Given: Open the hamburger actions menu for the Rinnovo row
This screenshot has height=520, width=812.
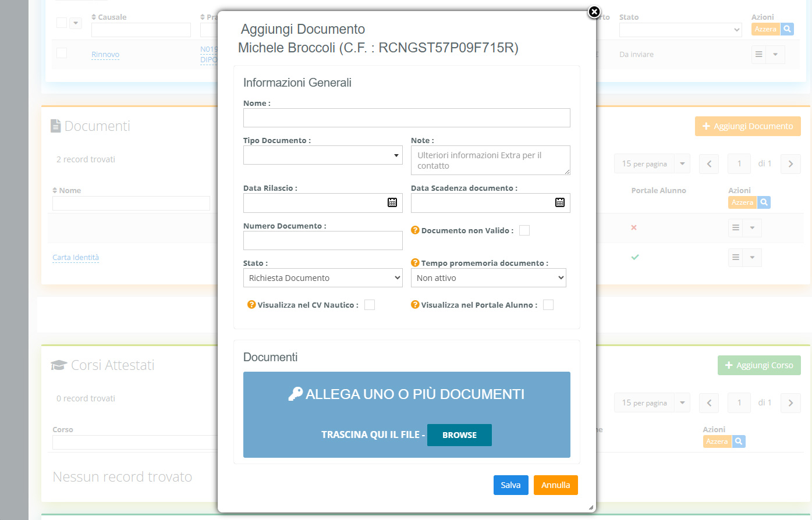Looking at the screenshot, I should point(758,54).
